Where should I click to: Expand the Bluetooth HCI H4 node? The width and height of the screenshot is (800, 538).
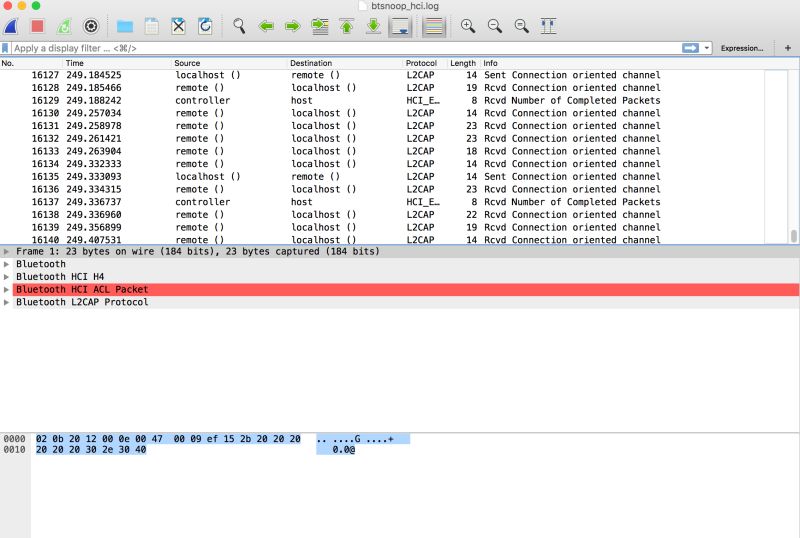(x=6, y=277)
